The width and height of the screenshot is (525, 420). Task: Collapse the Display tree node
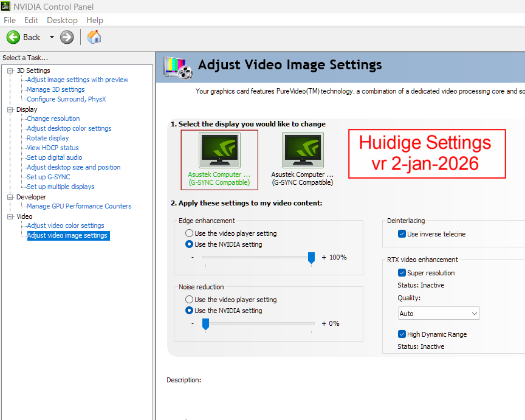(10, 109)
